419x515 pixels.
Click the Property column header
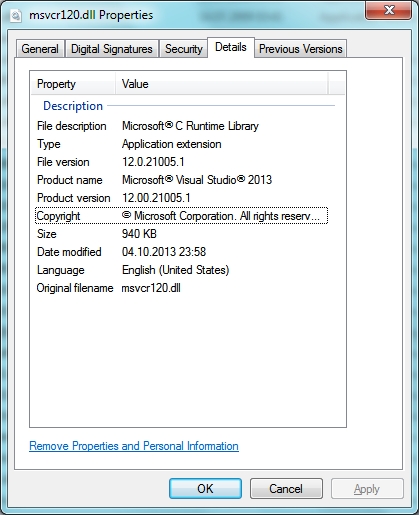73,84
